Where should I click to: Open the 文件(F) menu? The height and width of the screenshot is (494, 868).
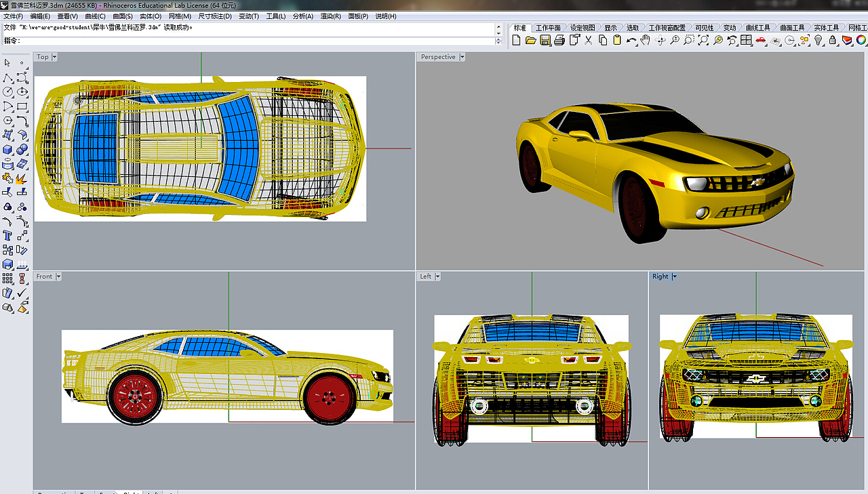[14, 16]
